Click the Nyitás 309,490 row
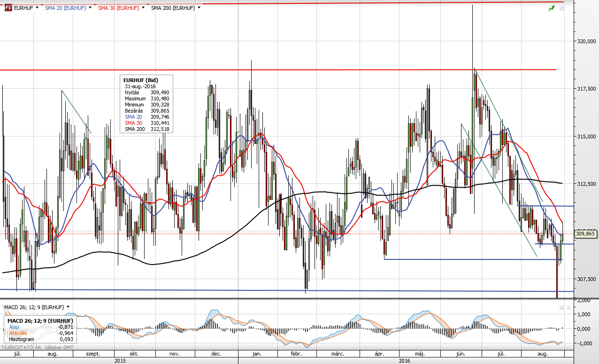The width and height of the screenshot is (599, 364). pyautogui.click(x=147, y=92)
